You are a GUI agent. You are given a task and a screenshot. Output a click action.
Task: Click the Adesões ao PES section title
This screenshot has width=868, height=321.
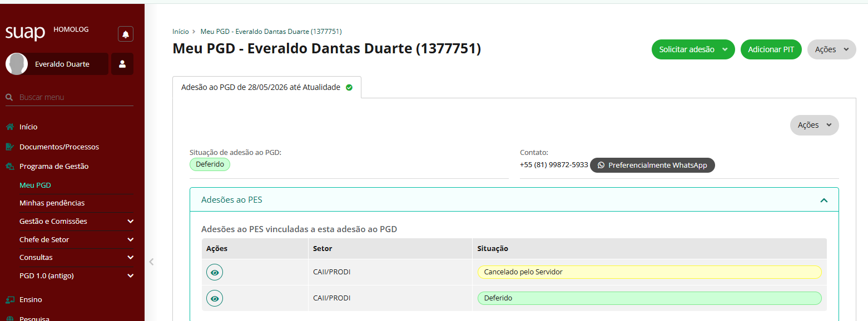pyautogui.click(x=232, y=200)
